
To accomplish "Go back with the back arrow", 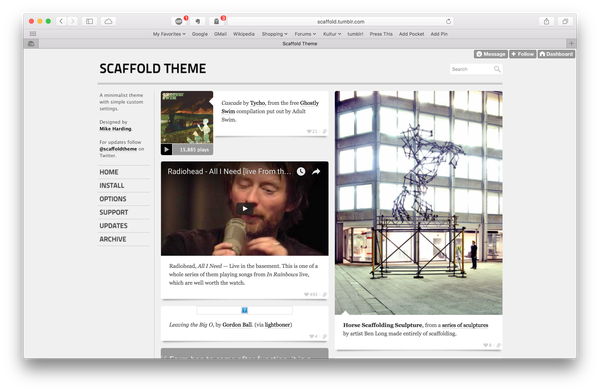I will coord(61,21).
